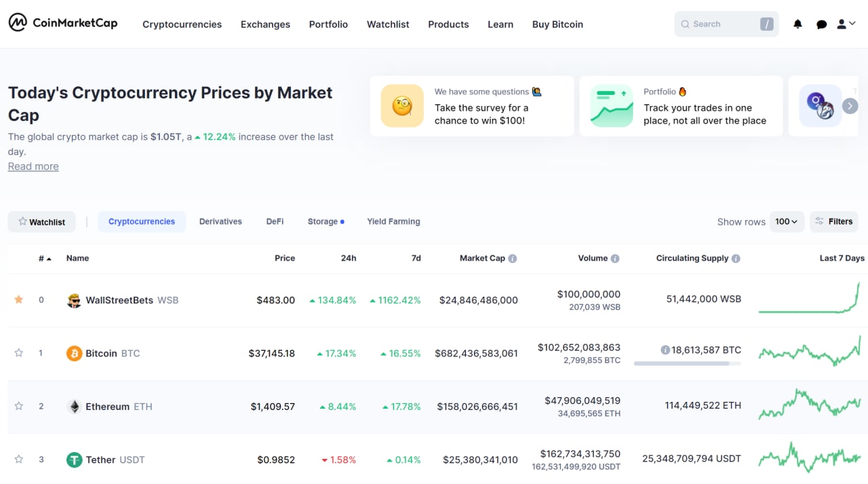Sort by rank number column
Viewport: 868px width, 484px height.
point(45,259)
